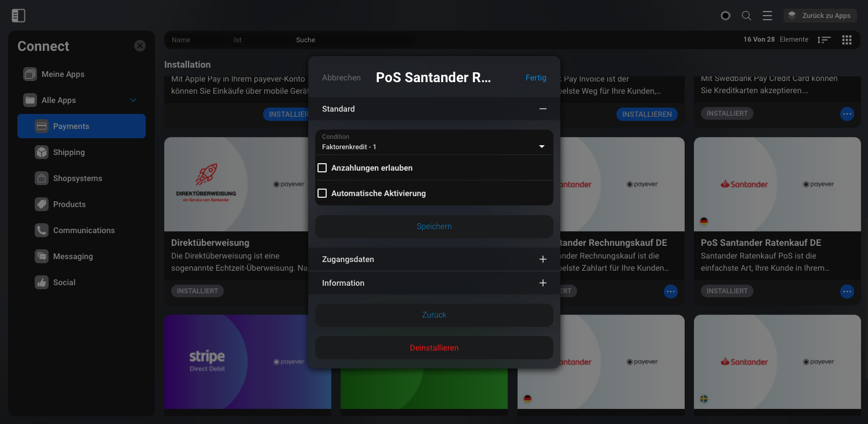Open PoS Santander Ratenkauf DE thumbnail
868x424 pixels.
coord(777,184)
